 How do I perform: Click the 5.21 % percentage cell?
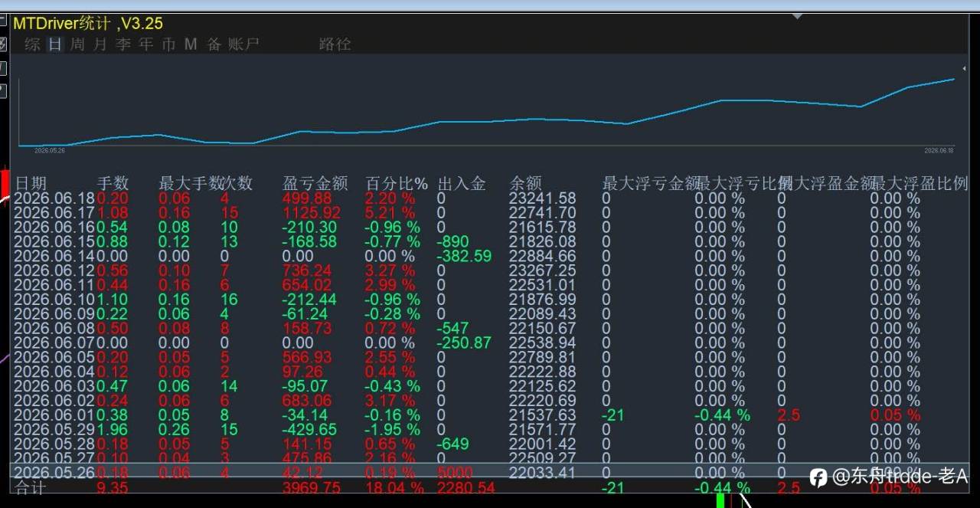(x=390, y=212)
